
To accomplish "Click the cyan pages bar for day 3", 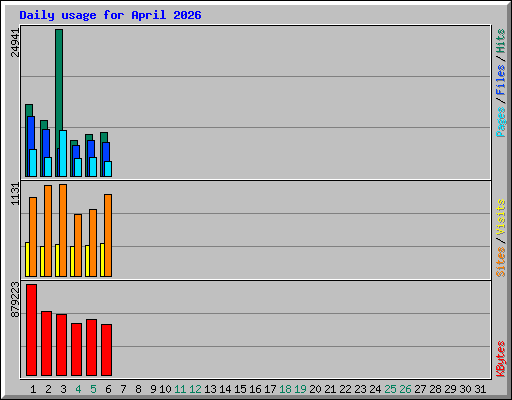I will pyautogui.click(x=63, y=153).
